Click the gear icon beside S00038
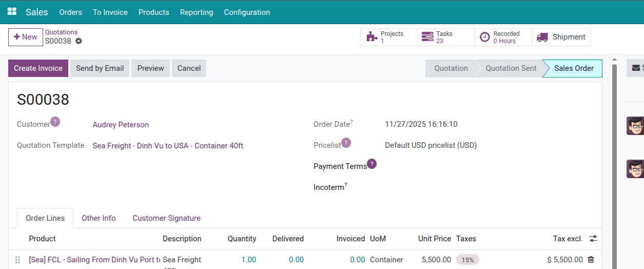This screenshot has height=269, width=644. (x=79, y=41)
